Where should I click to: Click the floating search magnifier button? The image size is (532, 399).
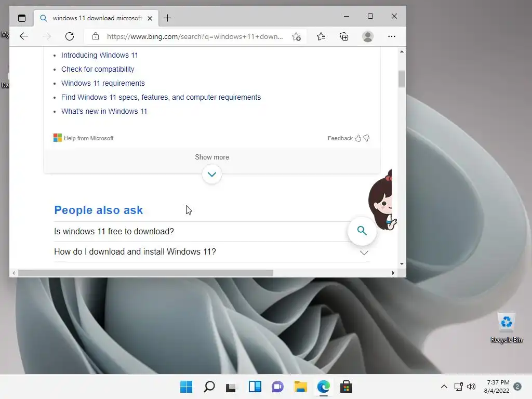tap(362, 231)
